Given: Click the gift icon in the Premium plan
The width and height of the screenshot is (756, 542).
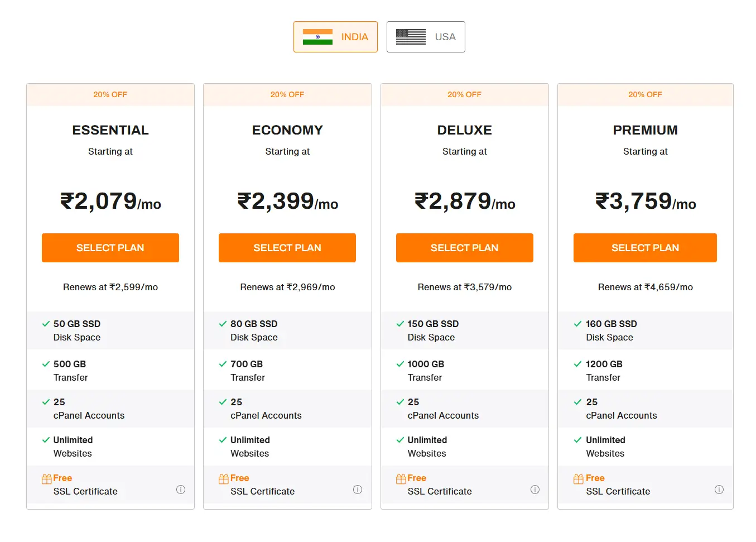Looking at the screenshot, I should [577, 478].
